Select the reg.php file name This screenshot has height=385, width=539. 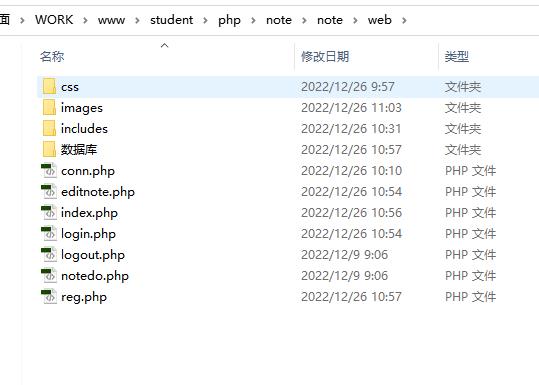pos(84,297)
